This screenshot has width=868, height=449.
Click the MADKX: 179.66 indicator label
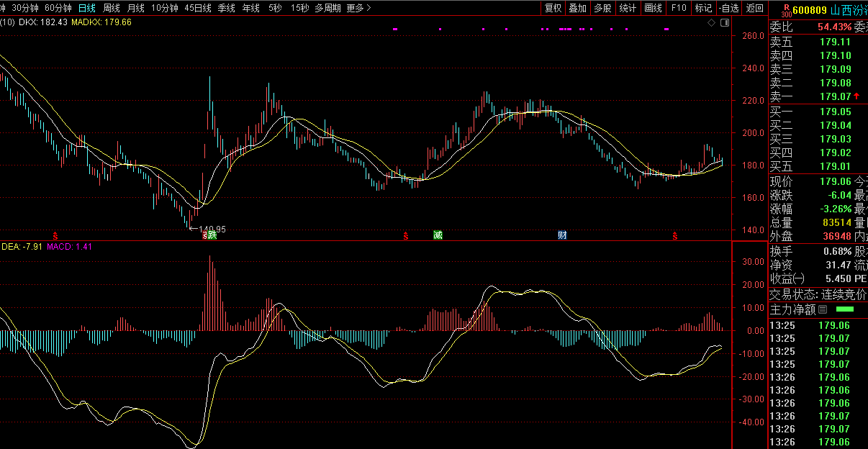(x=101, y=22)
